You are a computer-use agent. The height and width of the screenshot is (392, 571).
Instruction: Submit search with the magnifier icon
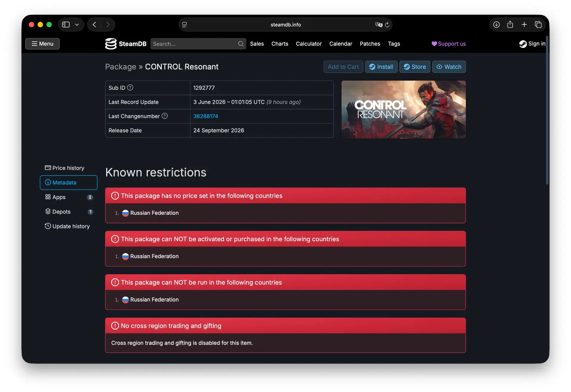pyautogui.click(x=241, y=44)
